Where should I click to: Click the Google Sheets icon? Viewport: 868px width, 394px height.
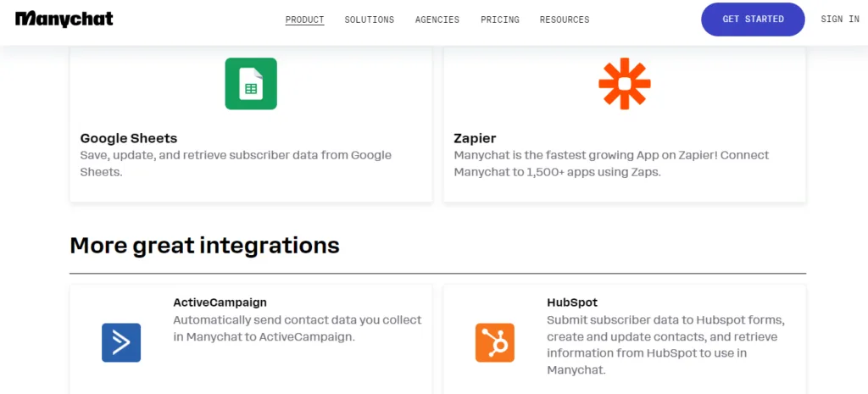tap(251, 83)
